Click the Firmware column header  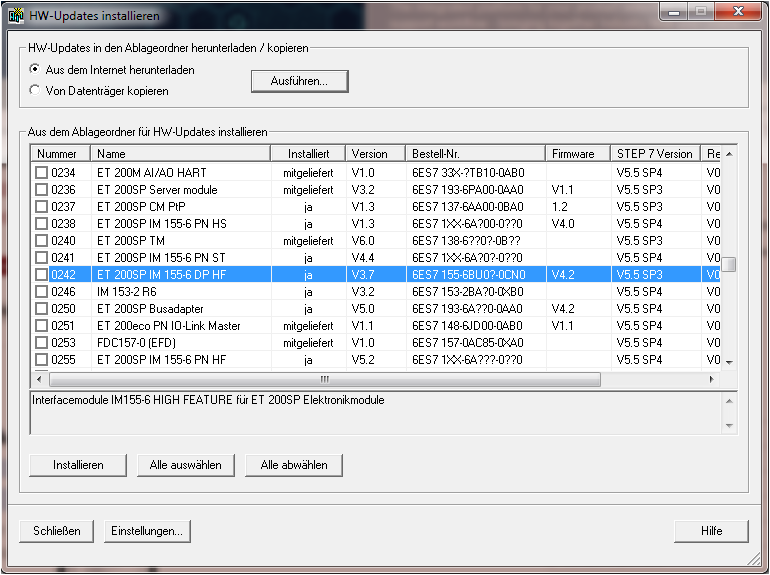click(x=578, y=154)
